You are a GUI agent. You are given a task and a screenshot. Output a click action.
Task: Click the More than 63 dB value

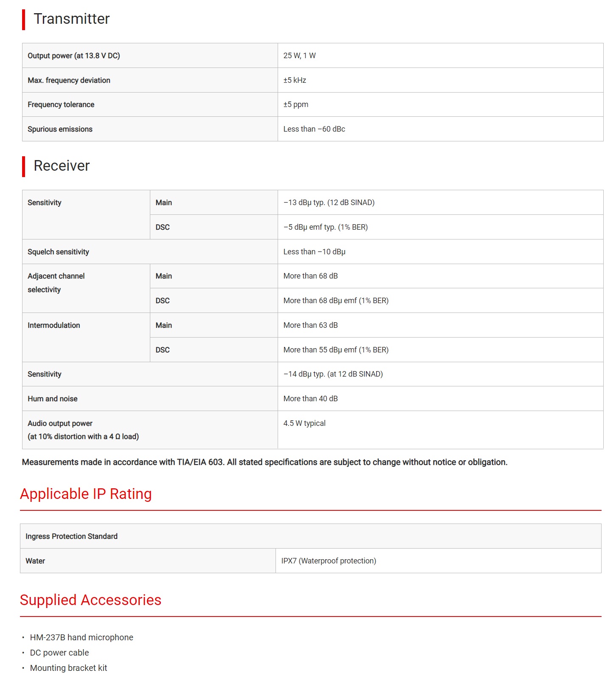310,325
